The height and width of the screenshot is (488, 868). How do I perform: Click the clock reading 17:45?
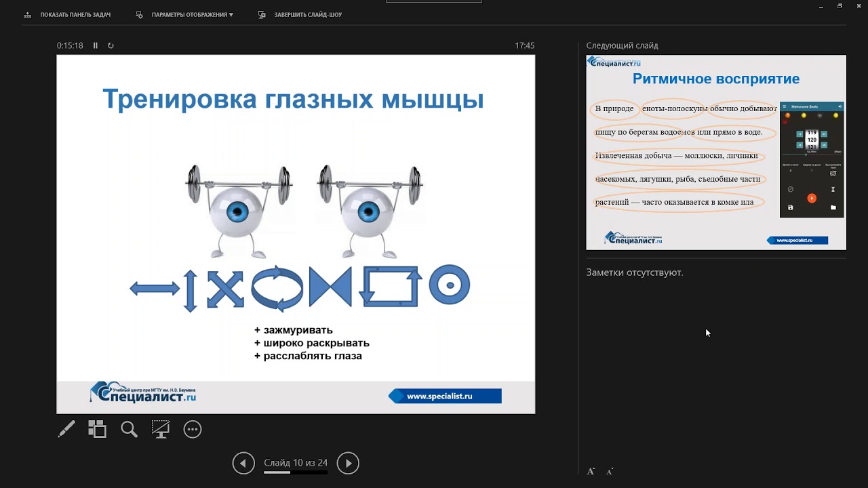[x=524, y=45]
